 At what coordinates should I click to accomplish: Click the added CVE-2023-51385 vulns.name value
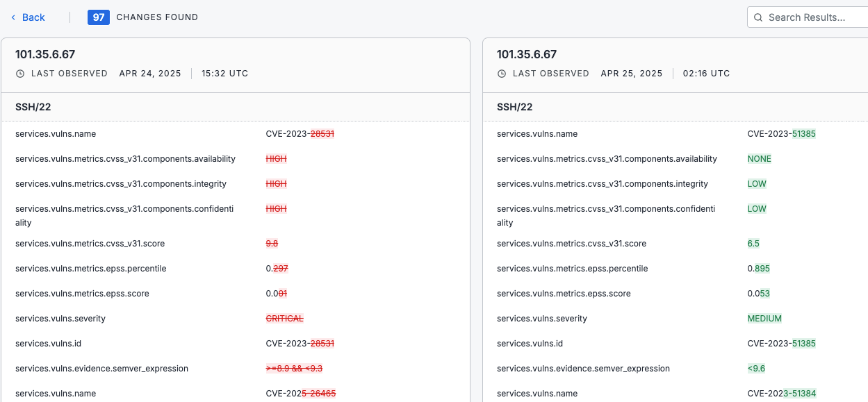pos(782,134)
